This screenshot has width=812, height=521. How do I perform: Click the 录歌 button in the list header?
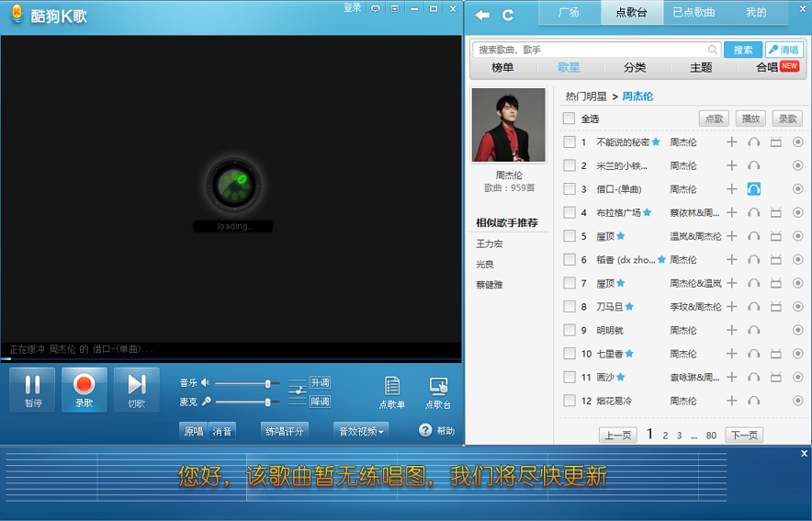click(788, 119)
